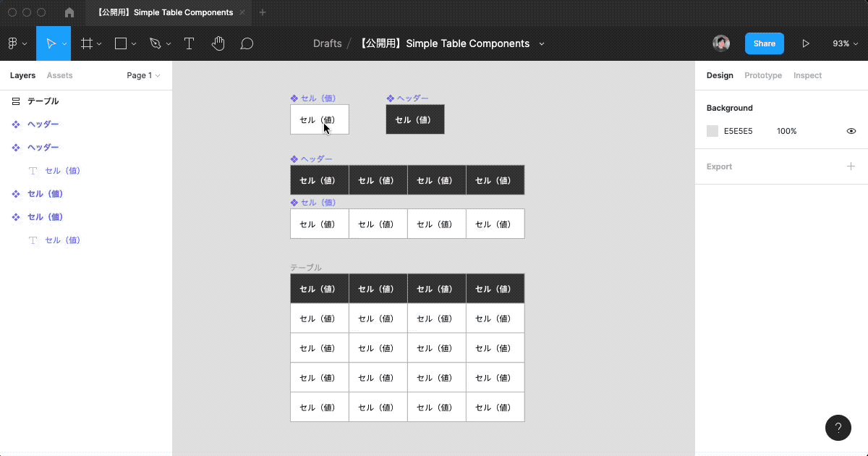Open file name dropdown chevron
The width and height of the screenshot is (868, 456).
pyautogui.click(x=542, y=43)
